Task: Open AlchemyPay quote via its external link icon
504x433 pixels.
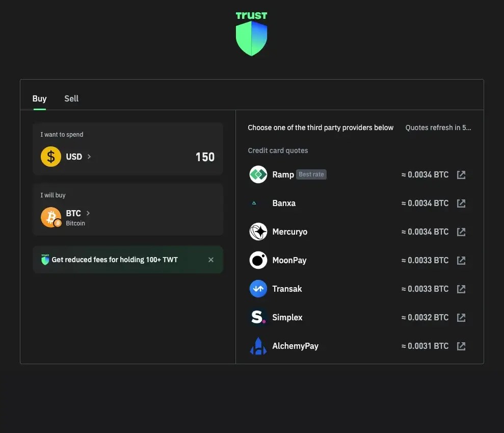Action: [x=461, y=346]
